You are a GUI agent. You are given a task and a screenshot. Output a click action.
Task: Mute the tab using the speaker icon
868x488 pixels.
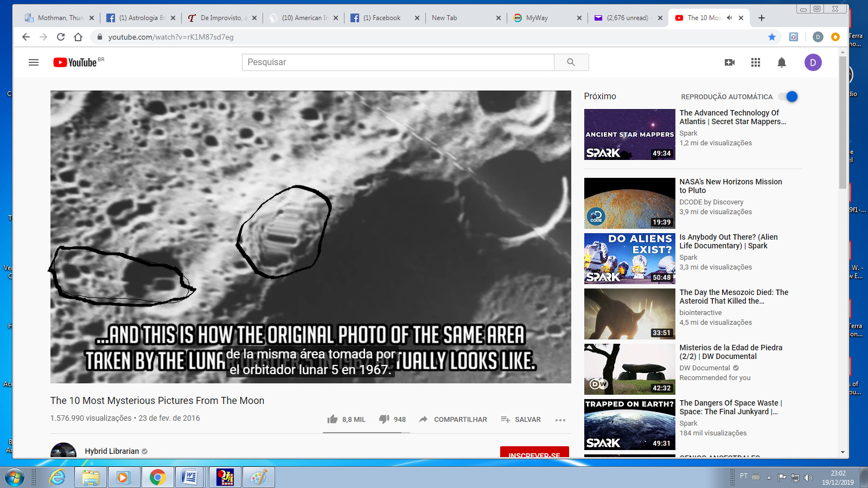tap(730, 18)
